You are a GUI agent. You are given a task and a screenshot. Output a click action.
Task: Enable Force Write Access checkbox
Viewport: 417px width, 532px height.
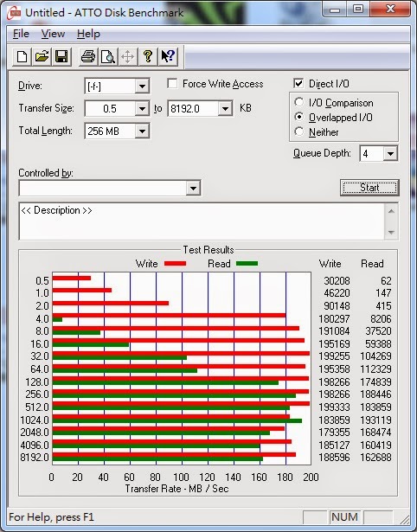172,83
